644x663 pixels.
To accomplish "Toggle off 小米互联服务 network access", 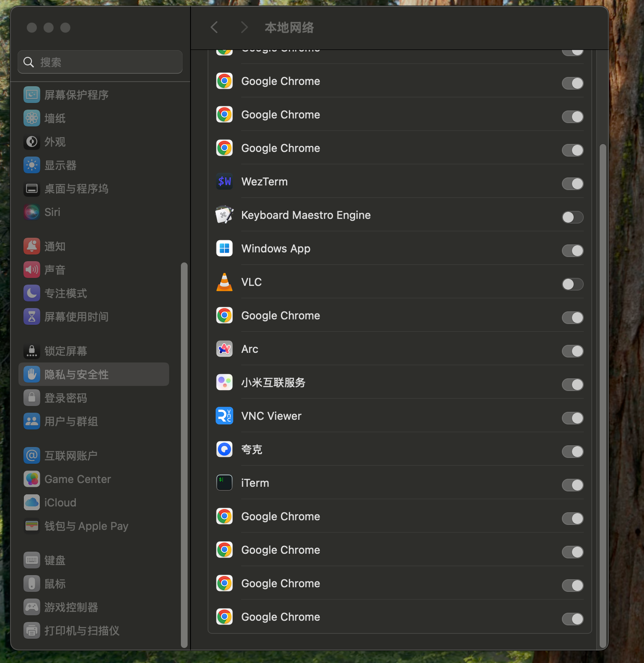I will pyautogui.click(x=572, y=385).
